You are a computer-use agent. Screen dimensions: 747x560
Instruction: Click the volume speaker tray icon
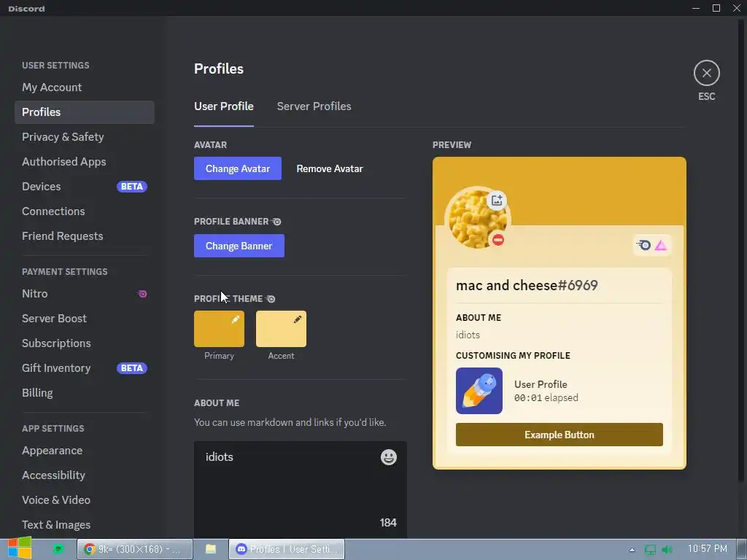tap(667, 550)
